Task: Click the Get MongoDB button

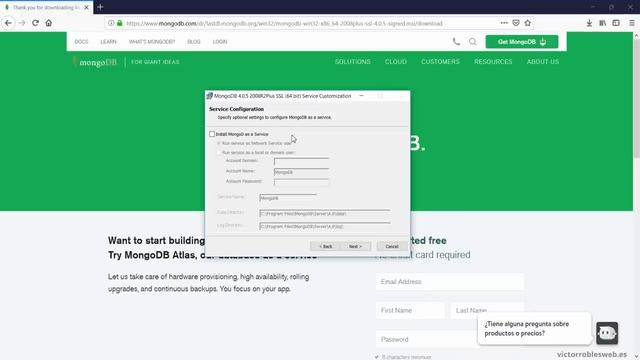Action: (x=522, y=42)
